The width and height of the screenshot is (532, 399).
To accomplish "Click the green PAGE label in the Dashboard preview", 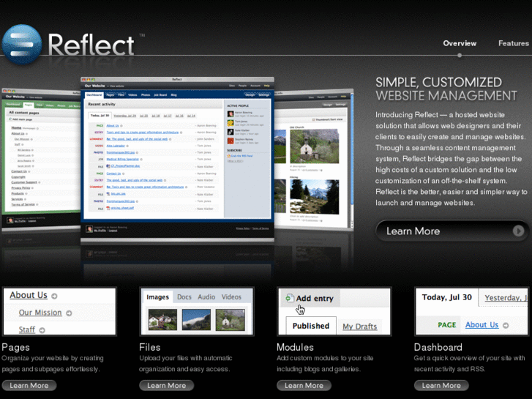I will point(447,325).
